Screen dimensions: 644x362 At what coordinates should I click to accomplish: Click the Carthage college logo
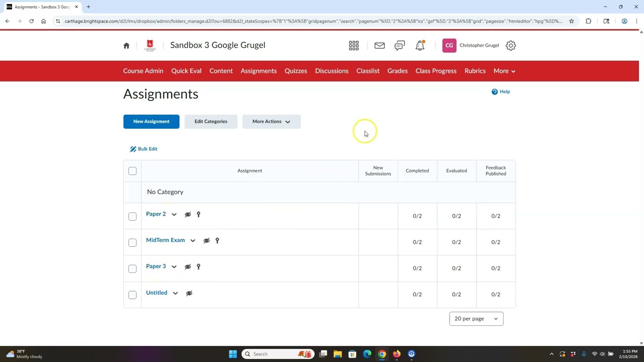point(149,45)
